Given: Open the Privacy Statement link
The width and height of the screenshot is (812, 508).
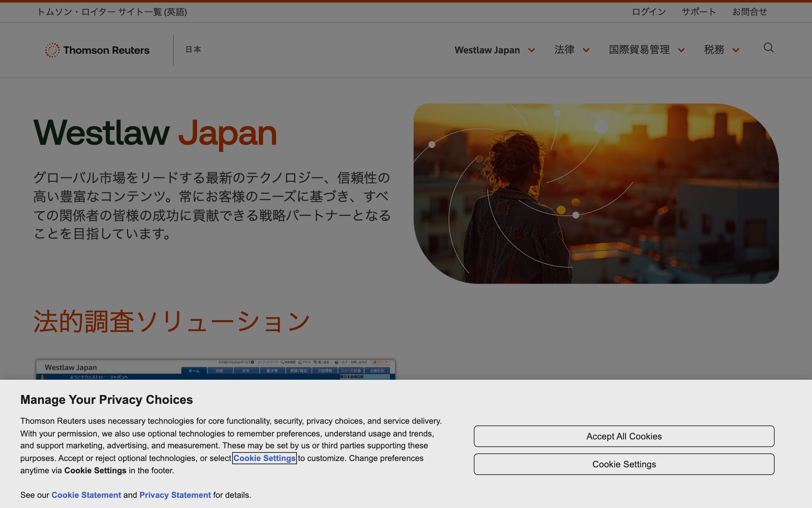Looking at the screenshot, I should [x=175, y=495].
